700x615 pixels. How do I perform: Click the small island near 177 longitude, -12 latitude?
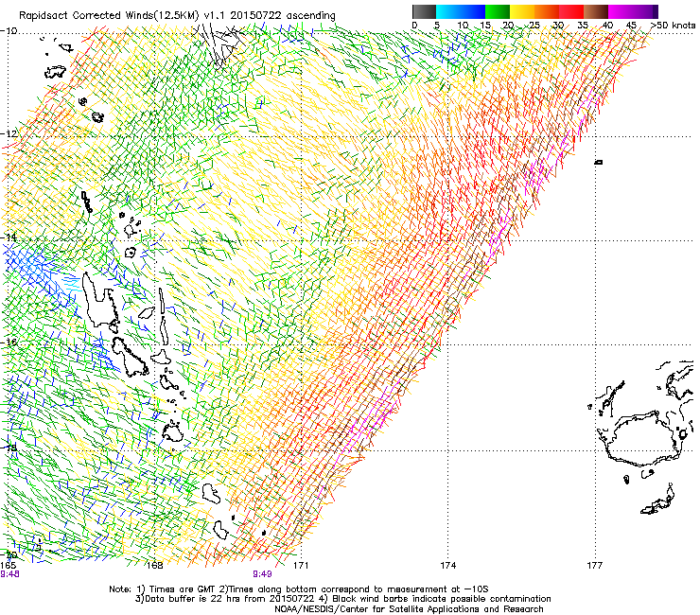[x=599, y=162]
